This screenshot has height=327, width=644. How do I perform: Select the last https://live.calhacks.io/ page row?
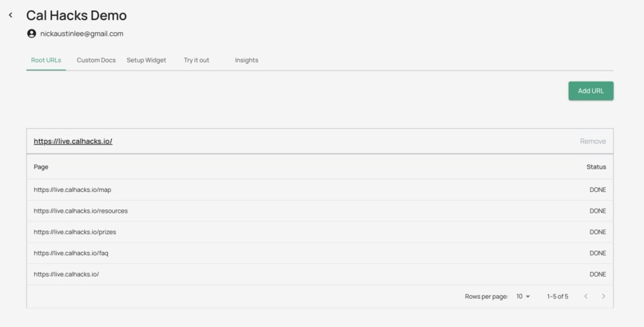point(320,274)
